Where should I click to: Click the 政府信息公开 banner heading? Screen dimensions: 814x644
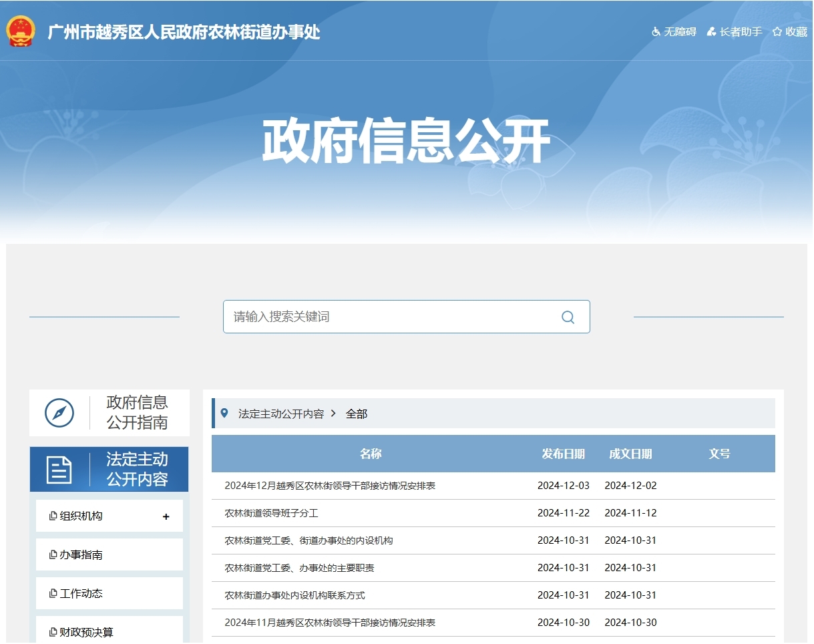pos(406,142)
